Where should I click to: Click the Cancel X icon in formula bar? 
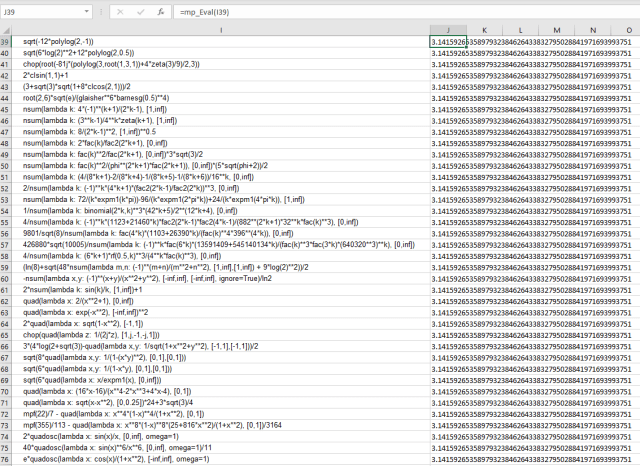[x=119, y=10]
